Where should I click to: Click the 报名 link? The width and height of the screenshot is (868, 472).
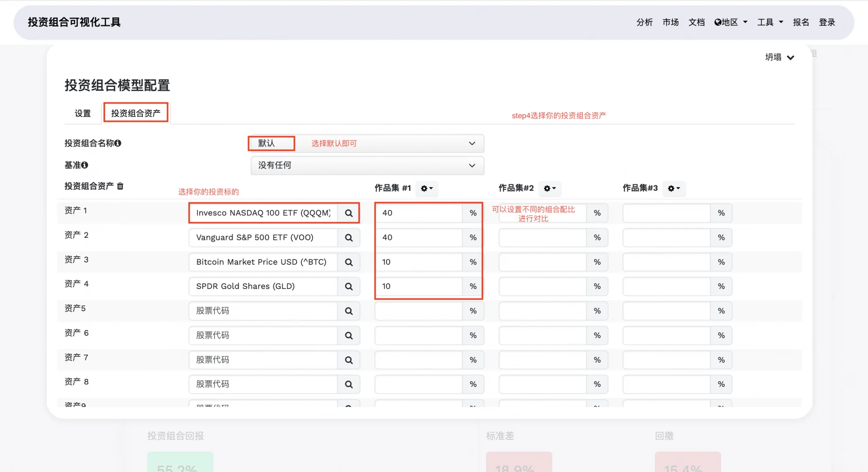pos(801,22)
